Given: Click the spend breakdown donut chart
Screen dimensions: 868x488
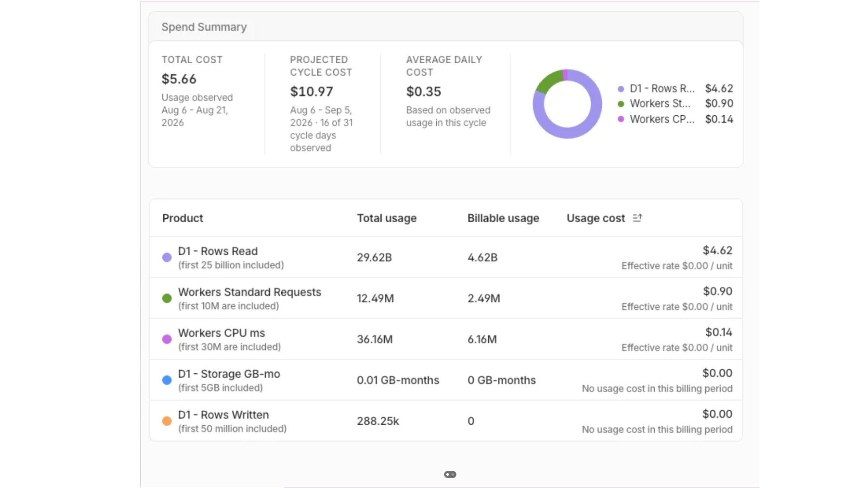Looking at the screenshot, I should pos(567,104).
